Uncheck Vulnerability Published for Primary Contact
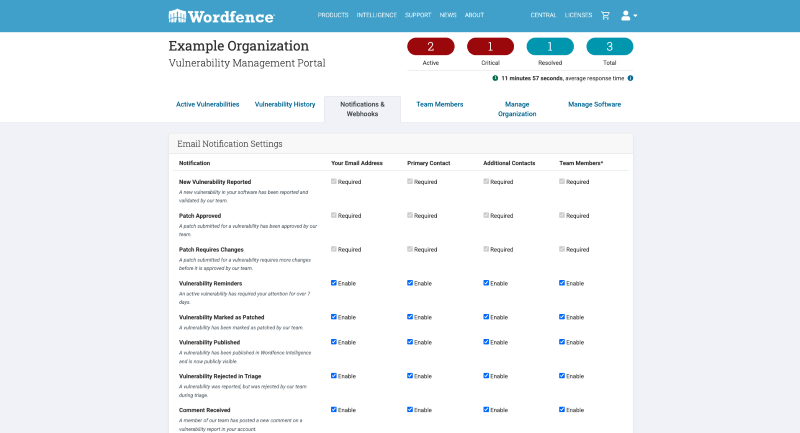800x433 pixels. tap(410, 342)
